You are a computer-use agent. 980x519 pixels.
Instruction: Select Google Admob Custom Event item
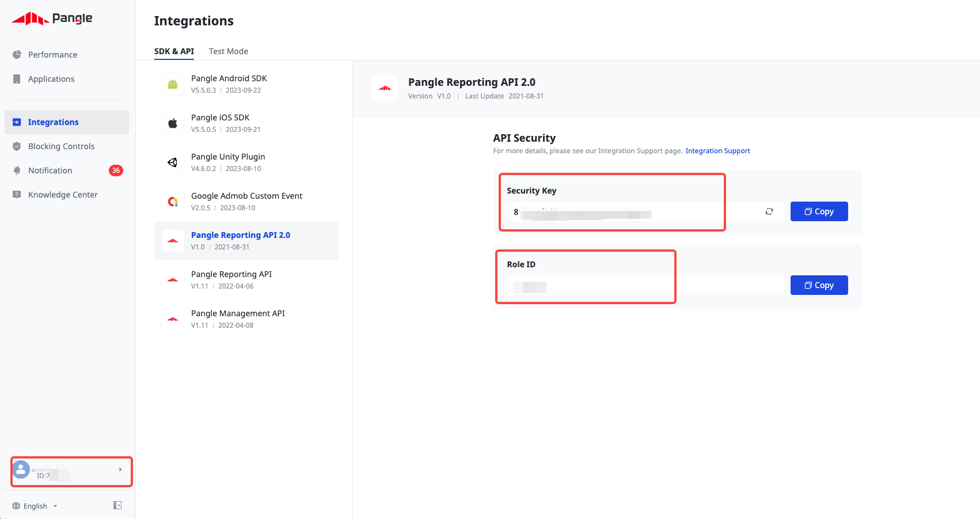246,202
